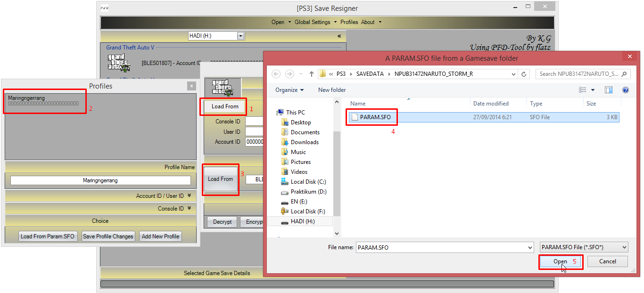Click the navigation pane scroll down arrow
This screenshot has width=644, height=293.
coord(337,233)
